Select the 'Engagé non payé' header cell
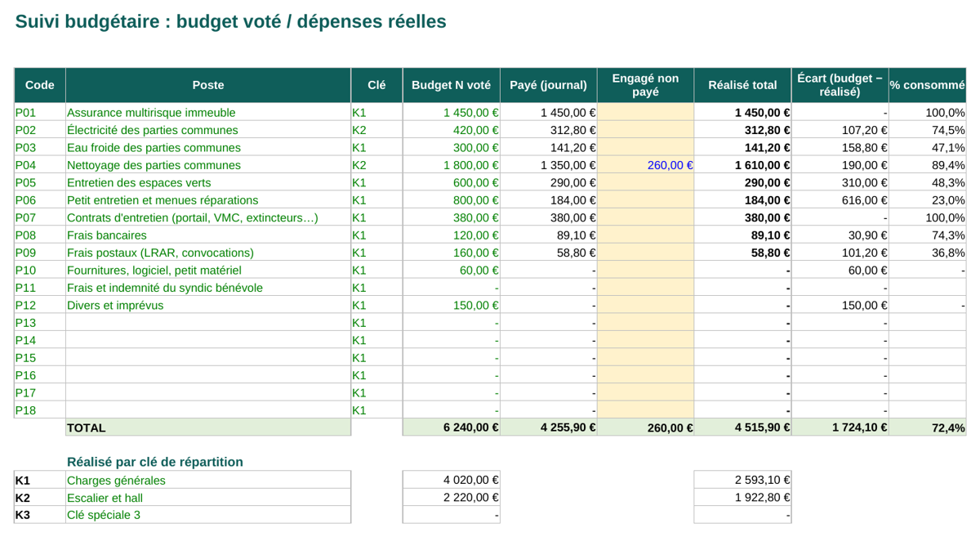Image resolution: width=980 pixels, height=537 pixels. tap(645, 85)
